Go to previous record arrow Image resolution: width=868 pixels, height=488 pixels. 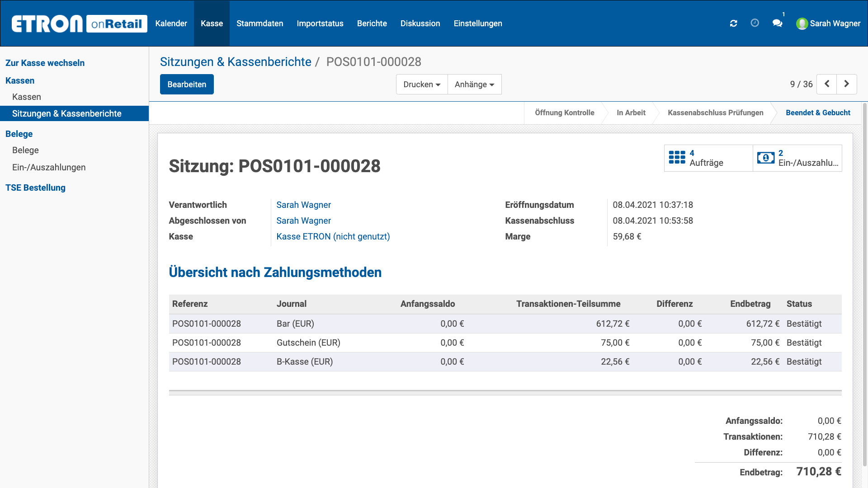pyautogui.click(x=827, y=84)
